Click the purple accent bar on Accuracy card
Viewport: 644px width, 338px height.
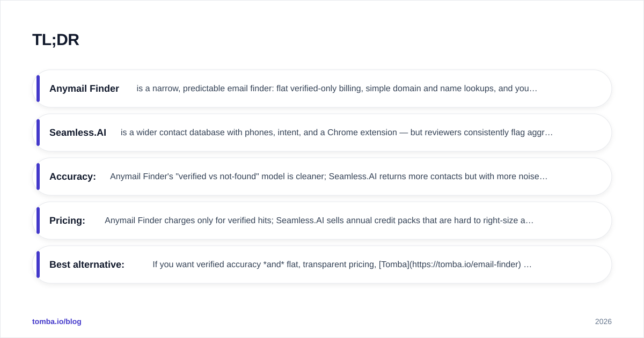[x=38, y=177]
